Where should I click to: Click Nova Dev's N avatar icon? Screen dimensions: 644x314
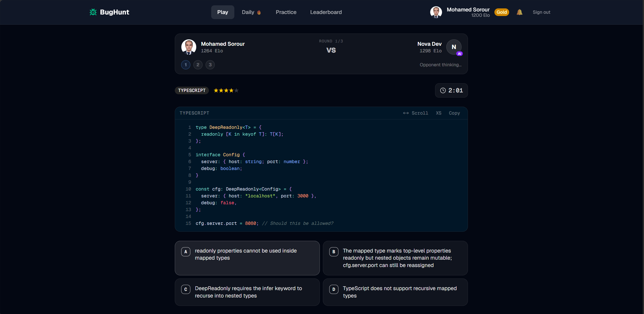click(x=454, y=47)
